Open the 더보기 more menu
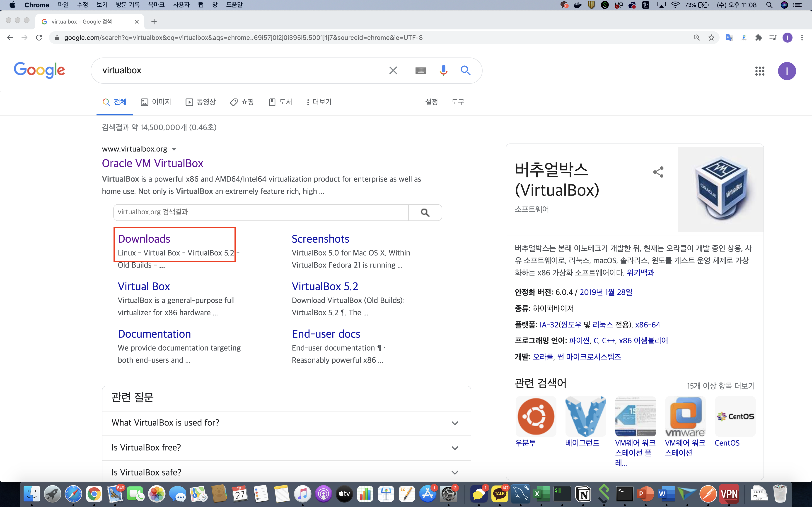 [x=319, y=102]
